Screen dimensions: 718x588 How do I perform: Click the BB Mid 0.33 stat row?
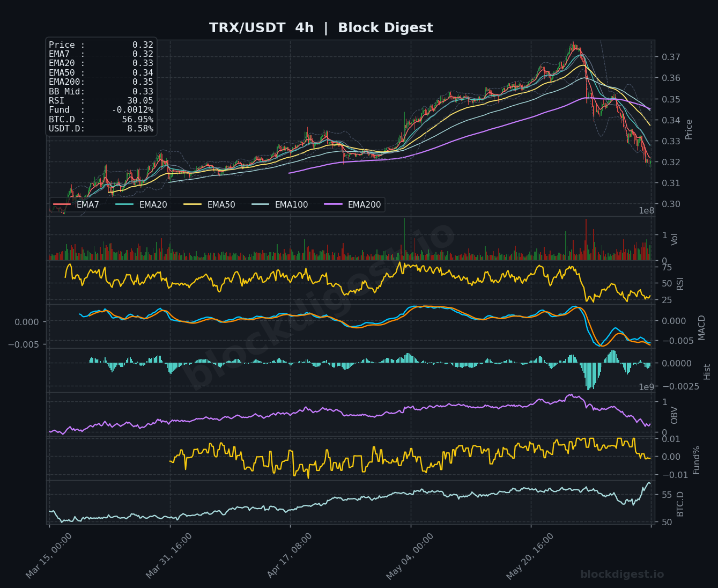click(x=101, y=92)
